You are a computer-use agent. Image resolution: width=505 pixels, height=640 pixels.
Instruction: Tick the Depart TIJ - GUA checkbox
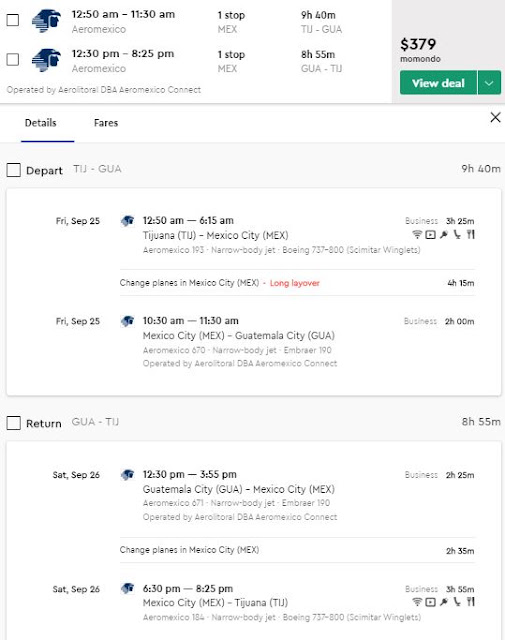13,170
